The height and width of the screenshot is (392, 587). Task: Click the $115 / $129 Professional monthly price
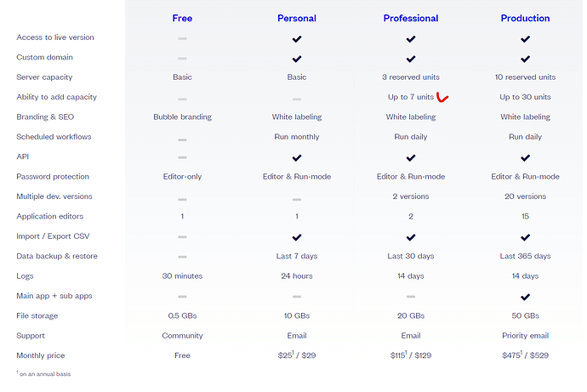[x=411, y=355]
